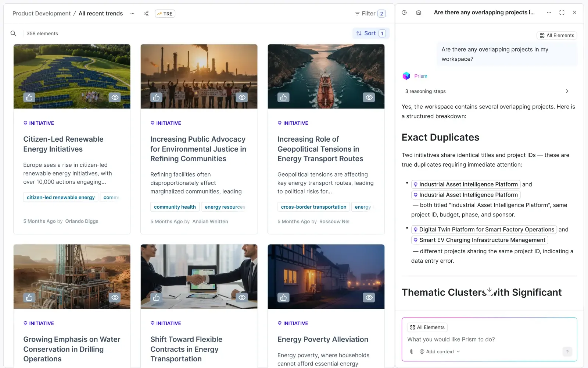The image size is (588, 368).
Task: Open the Filter control
Action: click(370, 14)
